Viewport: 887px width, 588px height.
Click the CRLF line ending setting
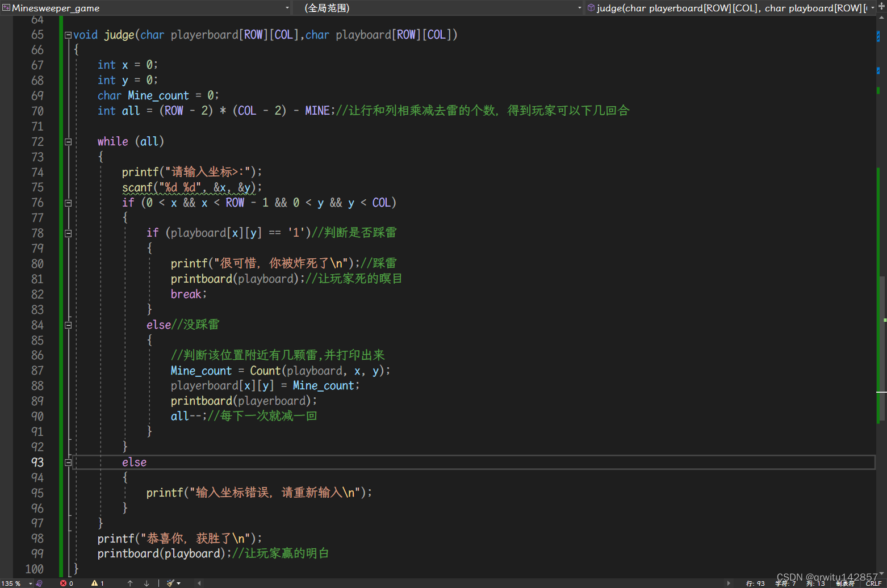(x=873, y=583)
